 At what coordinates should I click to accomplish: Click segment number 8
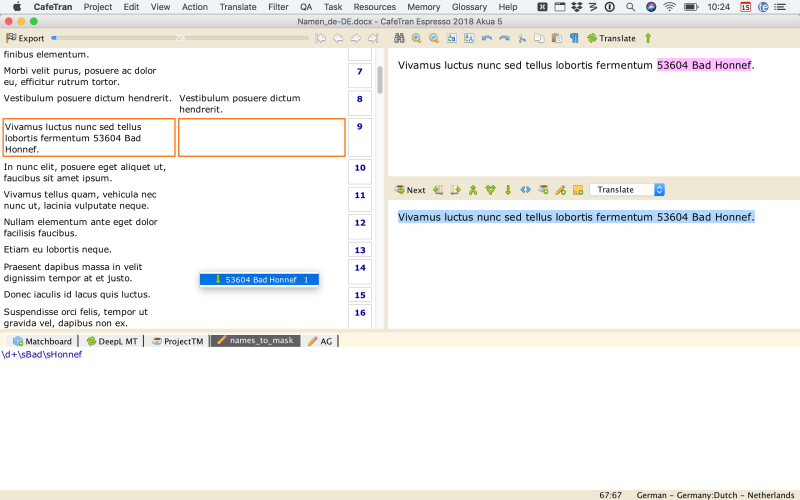(x=360, y=103)
